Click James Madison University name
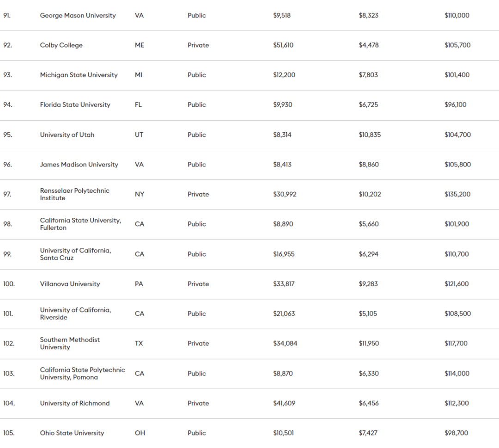Image resolution: width=499 pixels, height=448 pixels. coord(79,165)
